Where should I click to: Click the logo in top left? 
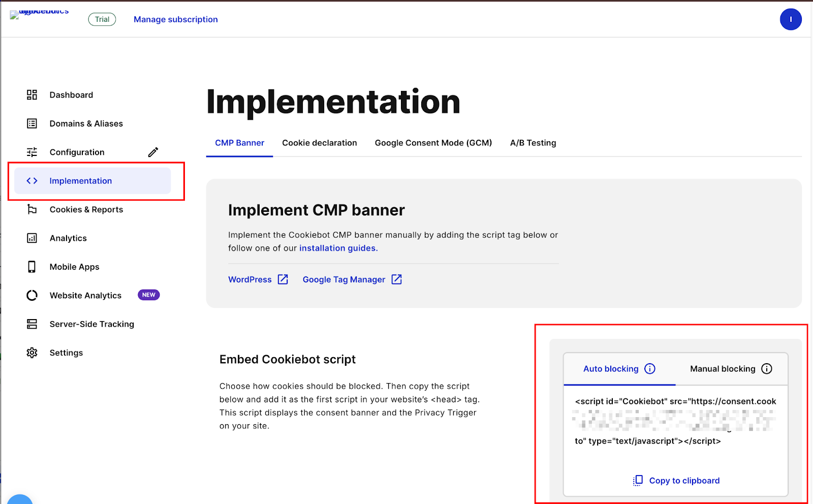point(40,14)
